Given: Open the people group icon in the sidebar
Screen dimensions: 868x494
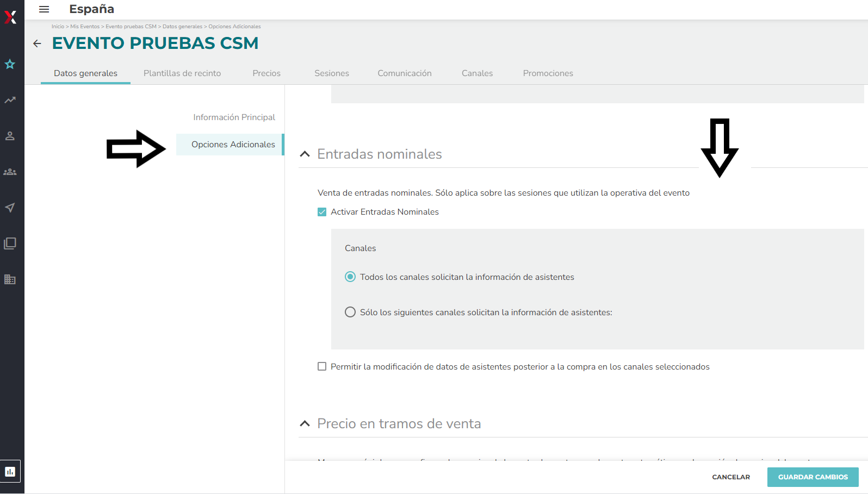Looking at the screenshot, I should pyautogui.click(x=10, y=172).
